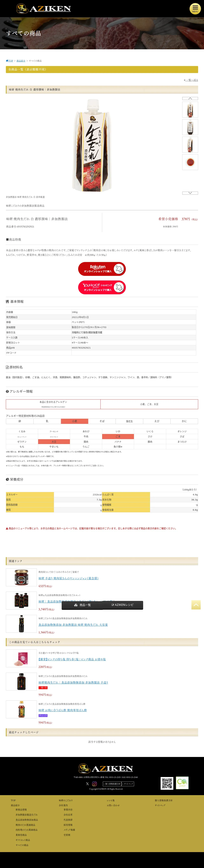This screenshot has width=204, height=868.
Task: Buy on Yahoo! Shopping button
Action: point(102,287)
